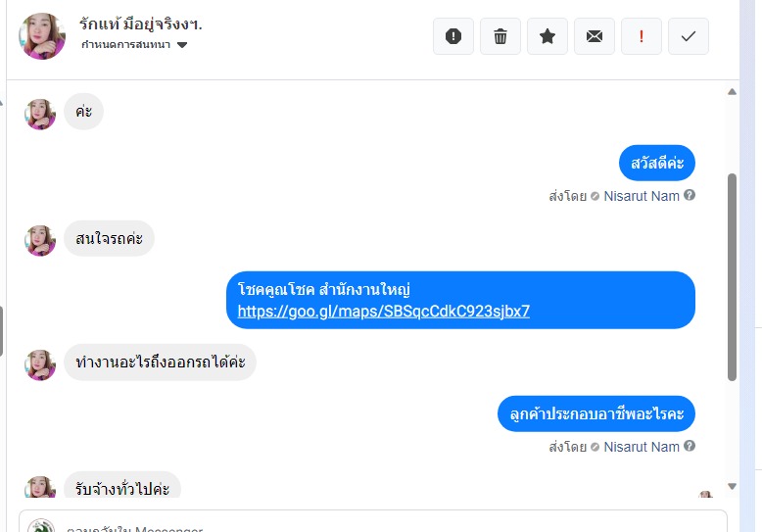Select sent message ลูกค้าประกอบอาชีพอะไรคะ
The width and height of the screenshot is (762, 532).
pos(596,413)
